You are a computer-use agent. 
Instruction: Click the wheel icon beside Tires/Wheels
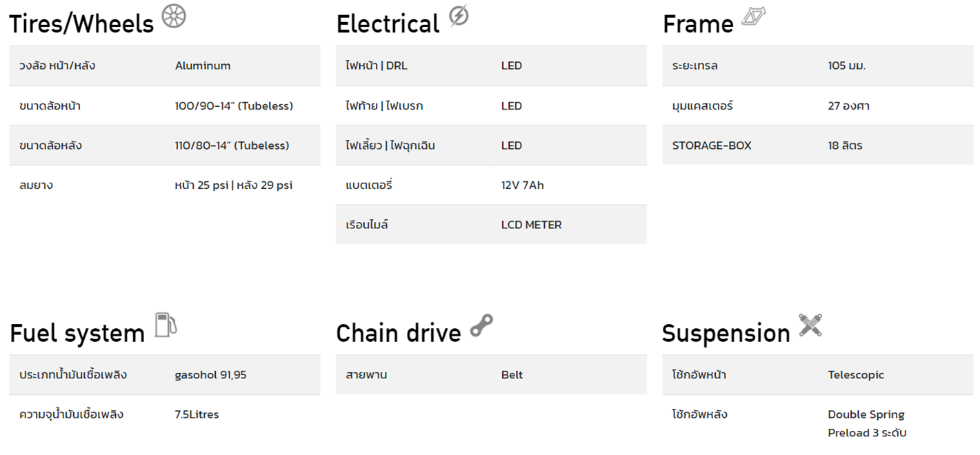point(174,17)
